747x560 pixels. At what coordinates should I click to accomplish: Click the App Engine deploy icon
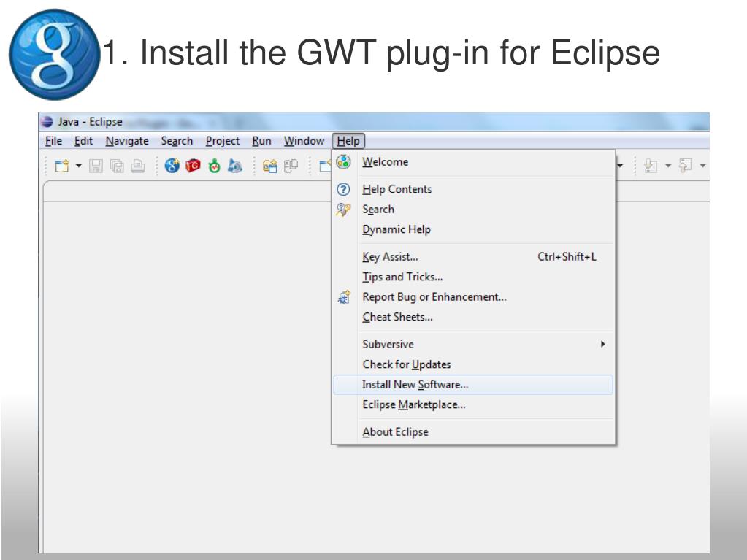[234, 166]
